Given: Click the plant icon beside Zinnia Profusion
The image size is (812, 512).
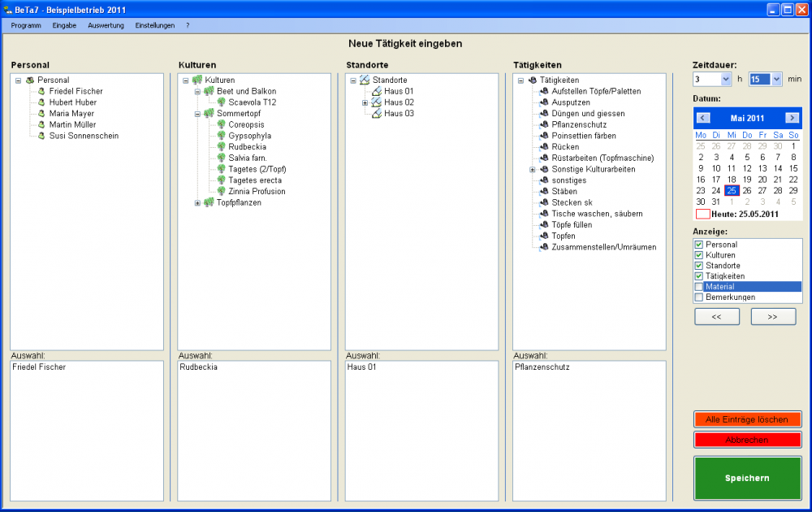Looking at the screenshot, I should tap(221, 191).
